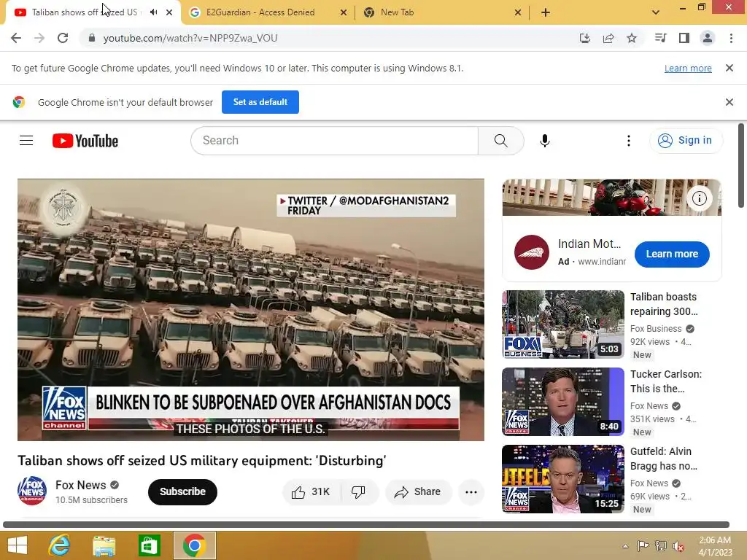Screen dimensions: 747x560
Task: Open YouTube hamburger guide menu
Action: tap(26, 141)
